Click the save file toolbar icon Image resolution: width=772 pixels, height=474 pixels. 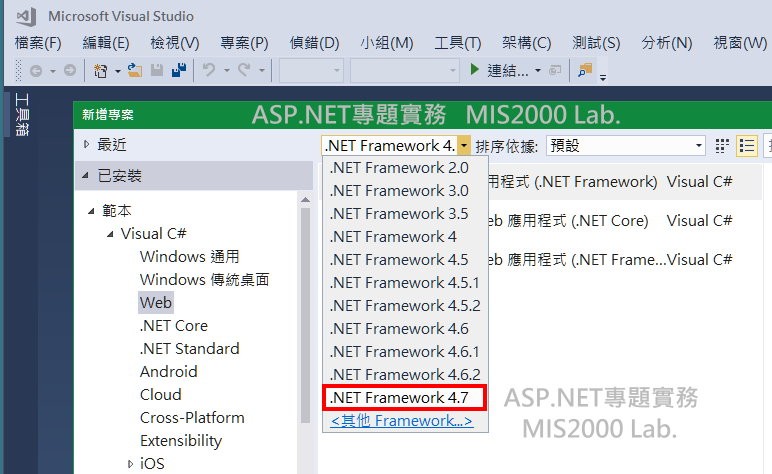pos(157,70)
